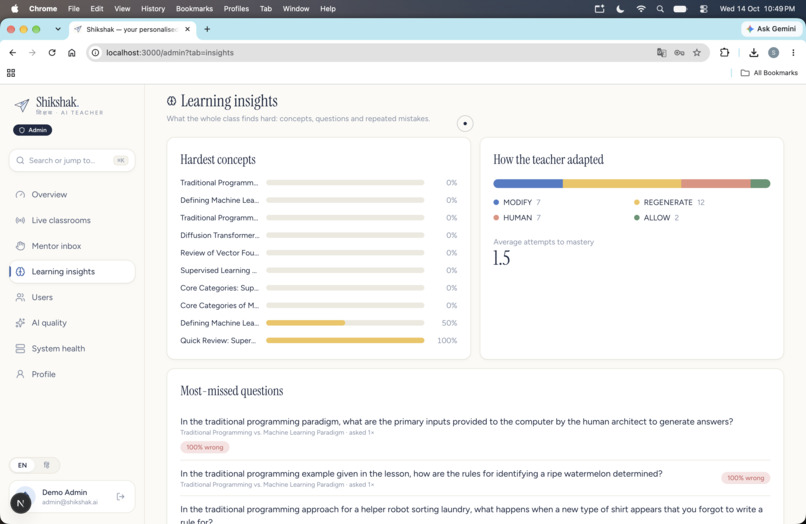Click the HUMAN legend label
This screenshot has width=806, height=524.
click(x=517, y=218)
